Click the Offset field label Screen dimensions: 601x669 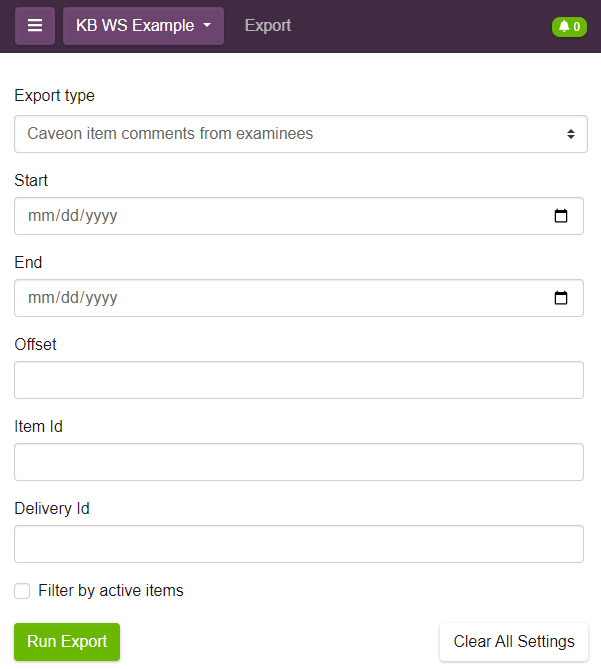click(x=35, y=344)
